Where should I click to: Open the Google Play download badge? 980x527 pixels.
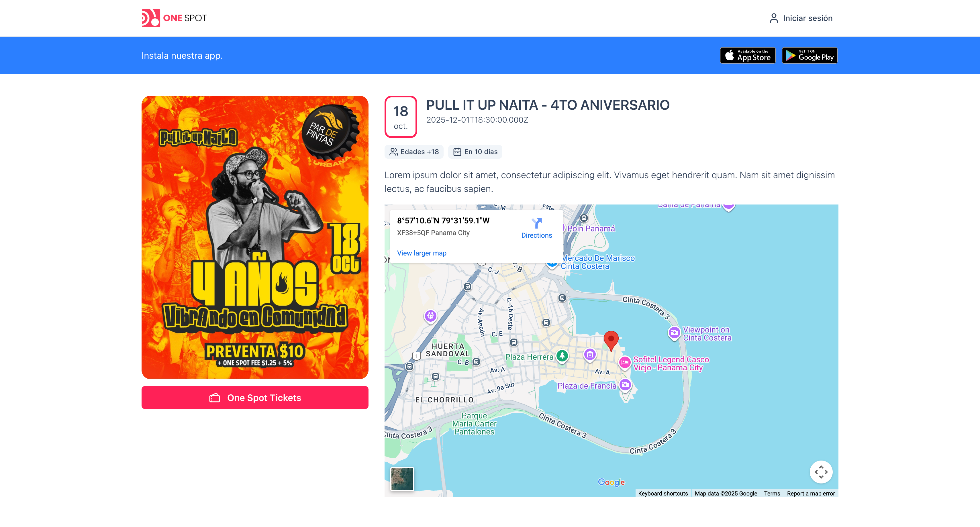pos(809,56)
